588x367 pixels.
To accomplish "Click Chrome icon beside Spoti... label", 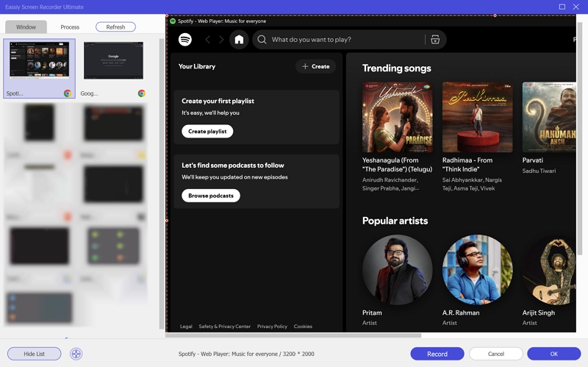I will click(68, 93).
